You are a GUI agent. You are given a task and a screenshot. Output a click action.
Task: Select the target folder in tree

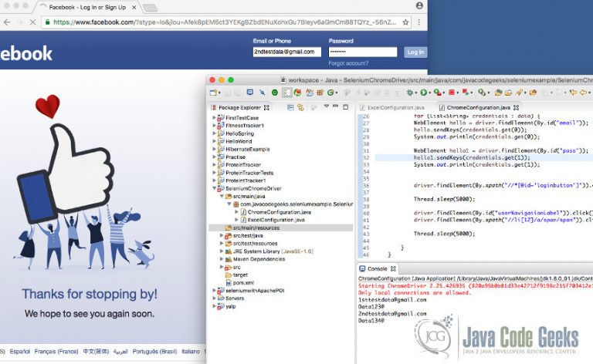[240, 275]
